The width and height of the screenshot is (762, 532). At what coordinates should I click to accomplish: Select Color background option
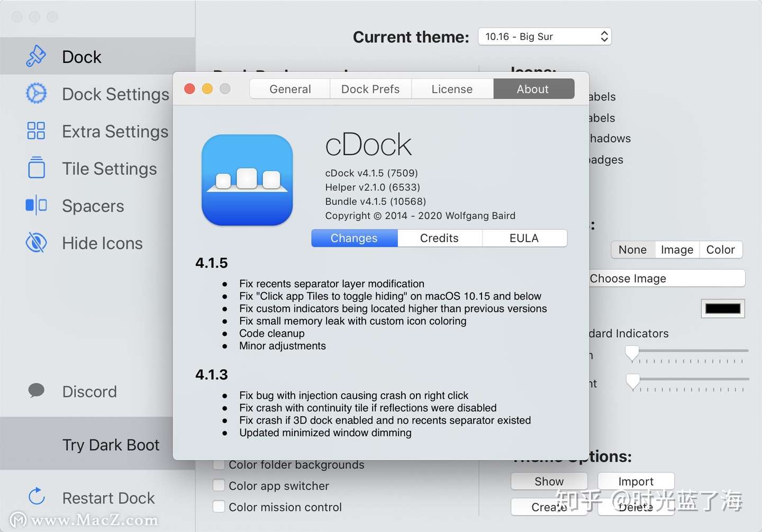click(721, 249)
